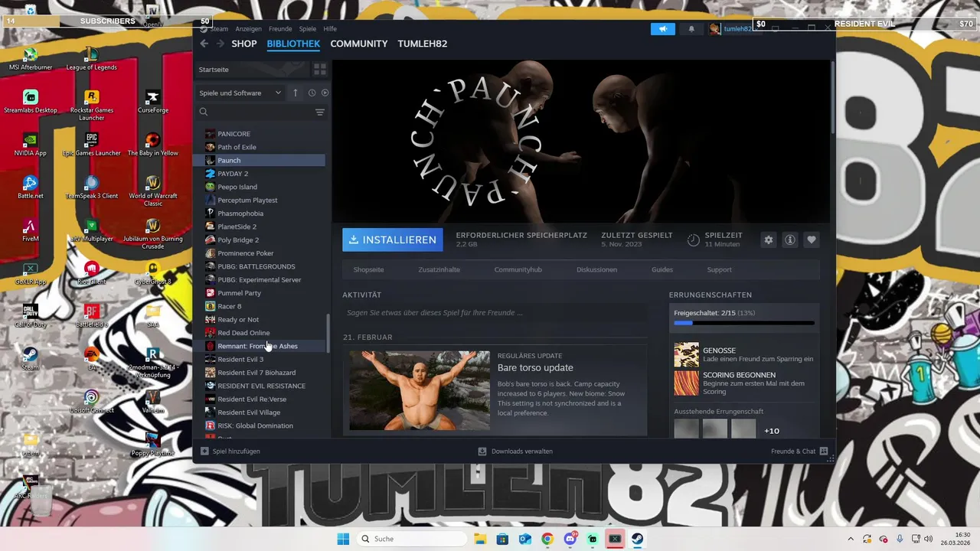The height and width of the screenshot is (551, 980).
Task: Open the Hilfe menu
Action: [330, 29]
